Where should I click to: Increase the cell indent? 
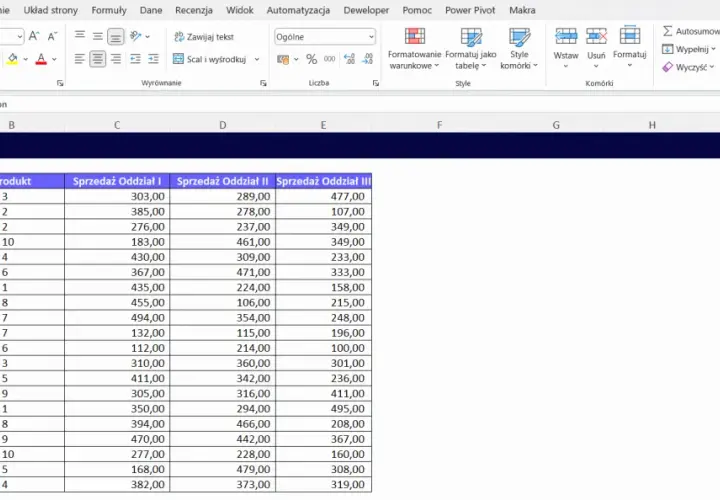[153, 59]
